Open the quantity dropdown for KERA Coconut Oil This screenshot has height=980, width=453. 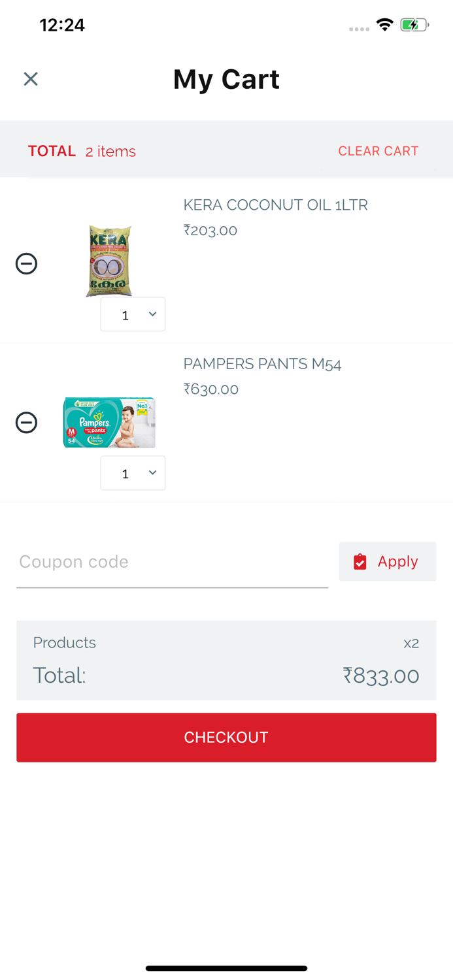[x=133, y=314]
